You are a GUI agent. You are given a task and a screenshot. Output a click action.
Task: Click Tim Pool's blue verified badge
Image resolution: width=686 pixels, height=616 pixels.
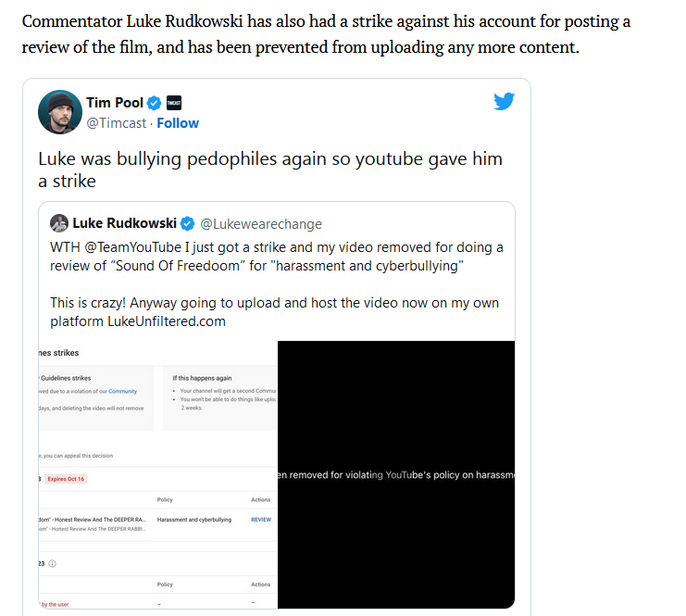click(154, 104)
